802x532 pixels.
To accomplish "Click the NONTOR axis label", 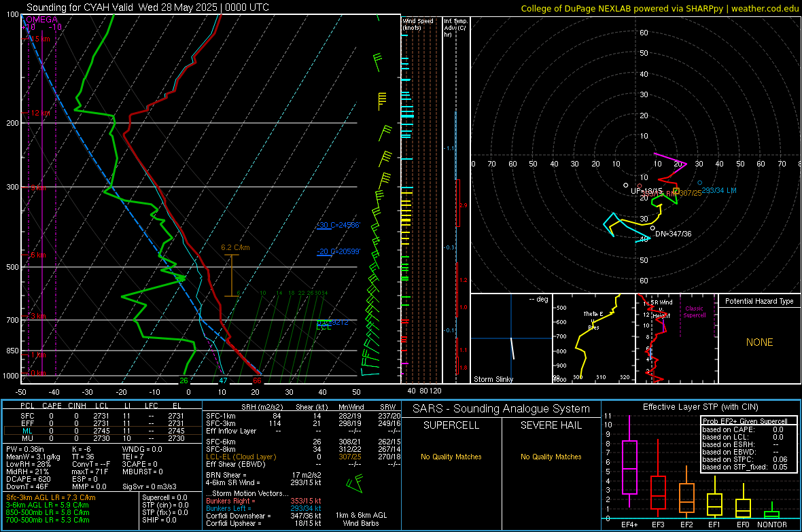I will coord(772,525).
